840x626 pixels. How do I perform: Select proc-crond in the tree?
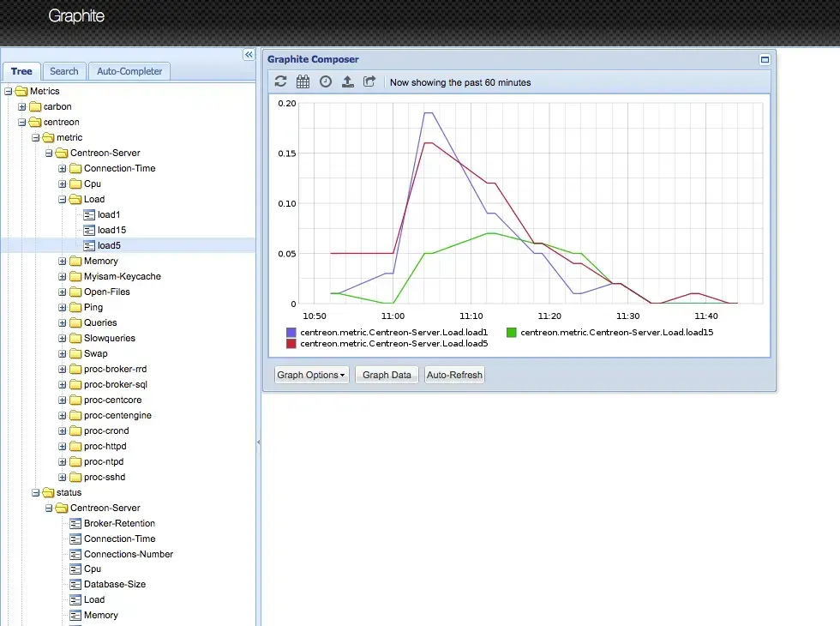106,430
